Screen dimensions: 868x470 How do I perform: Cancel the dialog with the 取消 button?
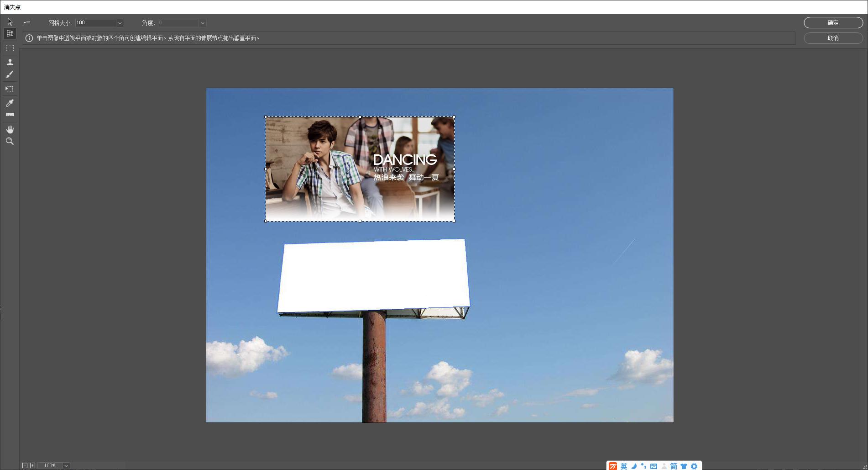pos(832,38)
